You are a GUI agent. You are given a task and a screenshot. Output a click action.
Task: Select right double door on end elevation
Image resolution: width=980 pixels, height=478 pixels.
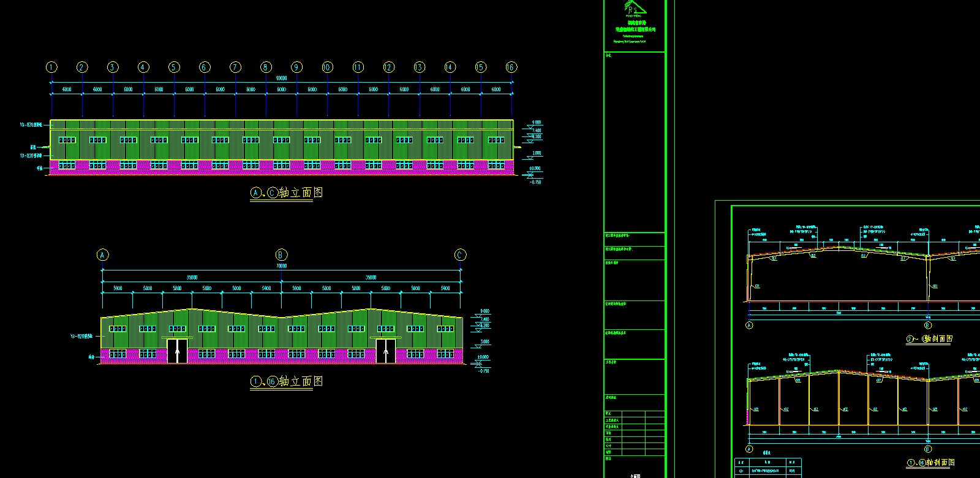tap(385, 351)
